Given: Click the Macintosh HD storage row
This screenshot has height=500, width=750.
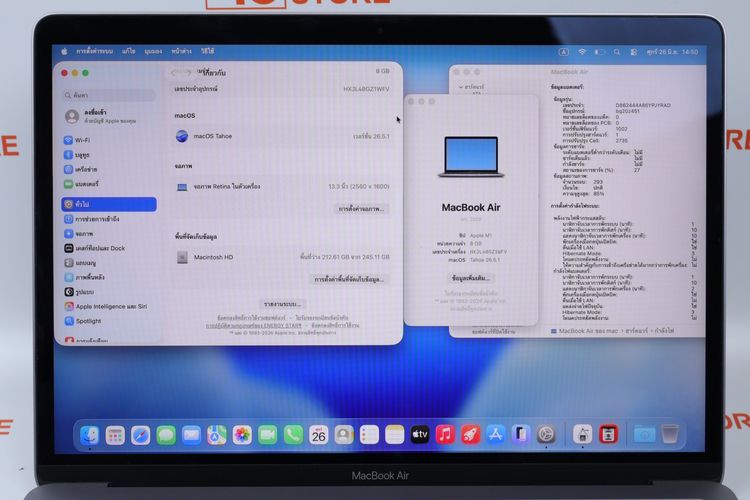Looking at the screenshot, I should click(282, 257).
